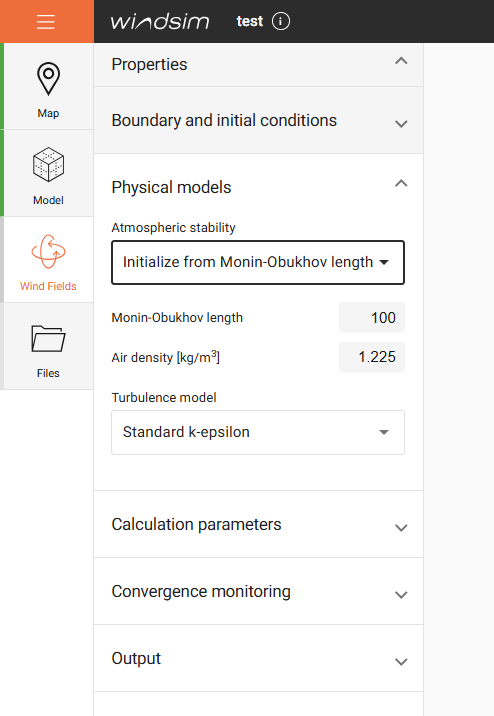494x716 pixels.
Task: Collapse the Physical models section
Action: tap(401, 184)
